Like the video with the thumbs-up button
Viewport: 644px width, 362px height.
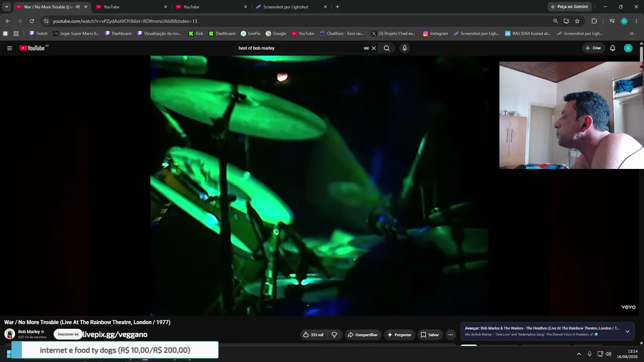click(x=313, y=335)
